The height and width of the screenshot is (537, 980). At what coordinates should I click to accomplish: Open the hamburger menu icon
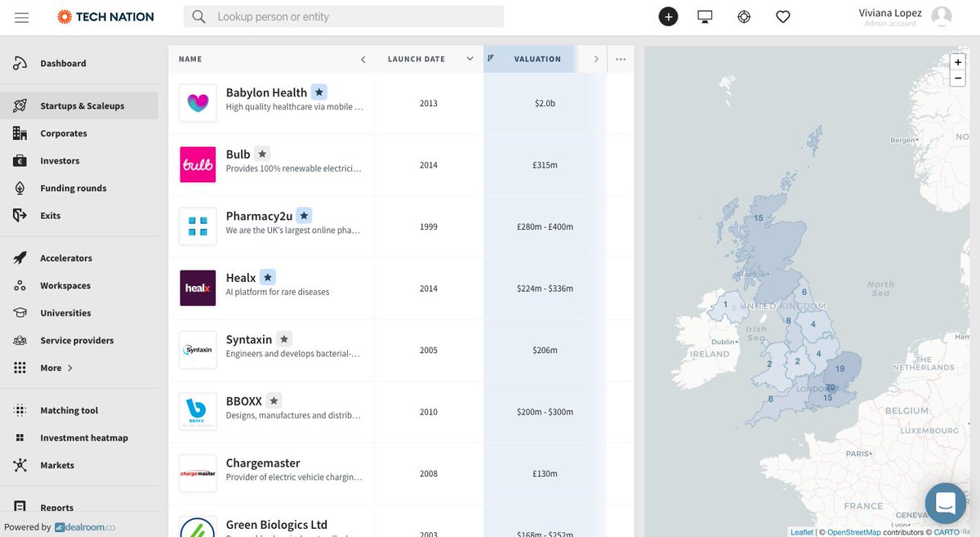22,17
